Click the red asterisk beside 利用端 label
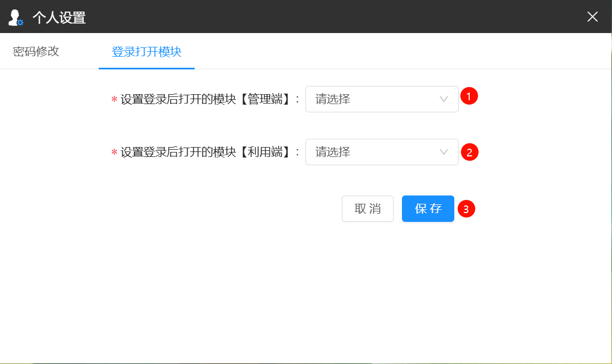612x364 pixels. tap(114, 153)
